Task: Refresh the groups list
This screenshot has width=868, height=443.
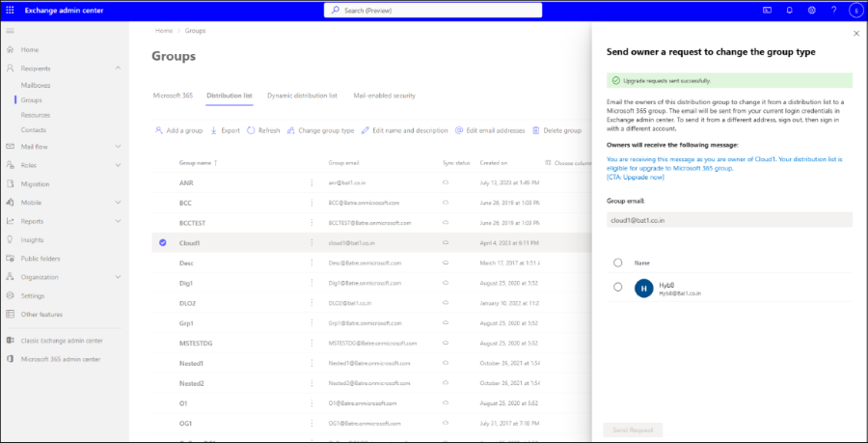Action: coord(263,130)
